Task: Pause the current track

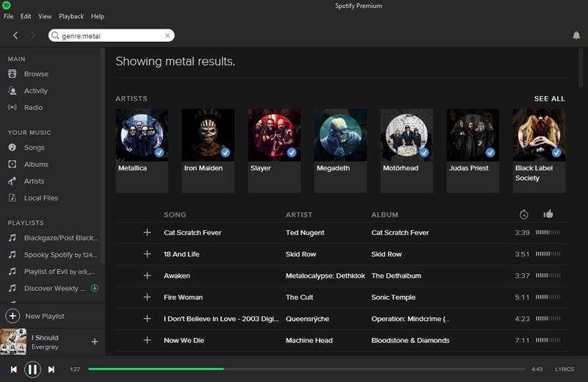Action: pos(32,370)
